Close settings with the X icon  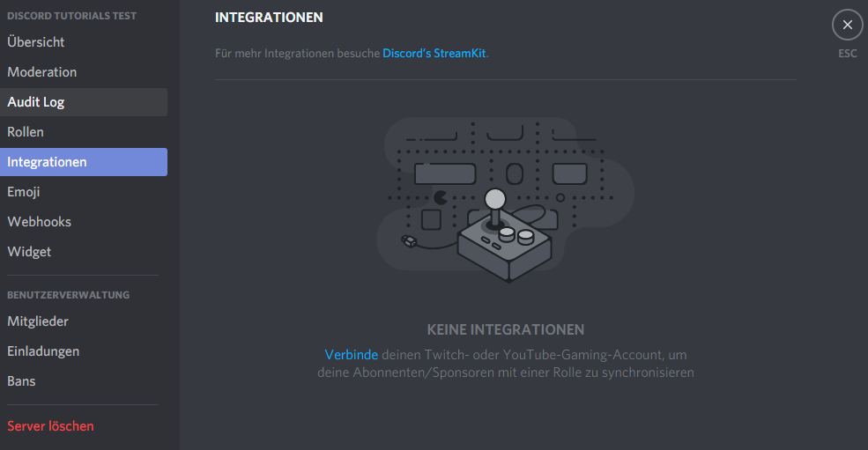click(x=847, y=25)
